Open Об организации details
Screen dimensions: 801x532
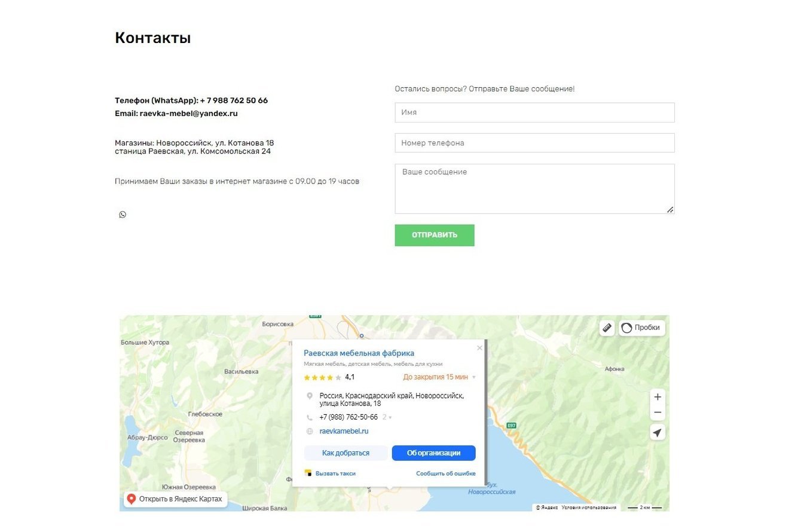point(433,453)
